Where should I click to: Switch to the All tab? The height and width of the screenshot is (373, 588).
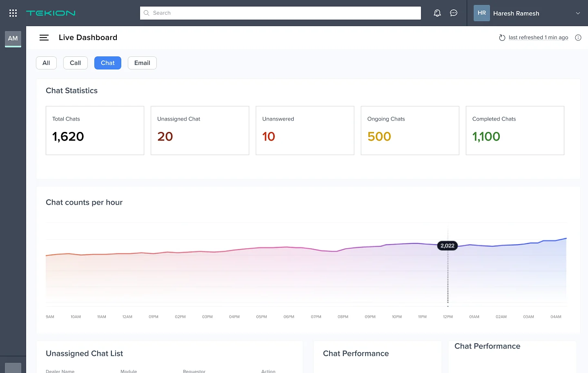46,63
